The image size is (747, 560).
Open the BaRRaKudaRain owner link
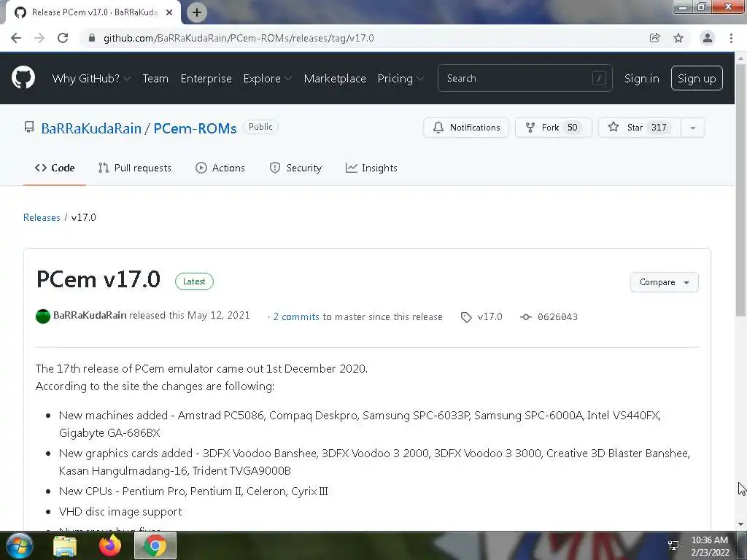(x=91, y=128)
